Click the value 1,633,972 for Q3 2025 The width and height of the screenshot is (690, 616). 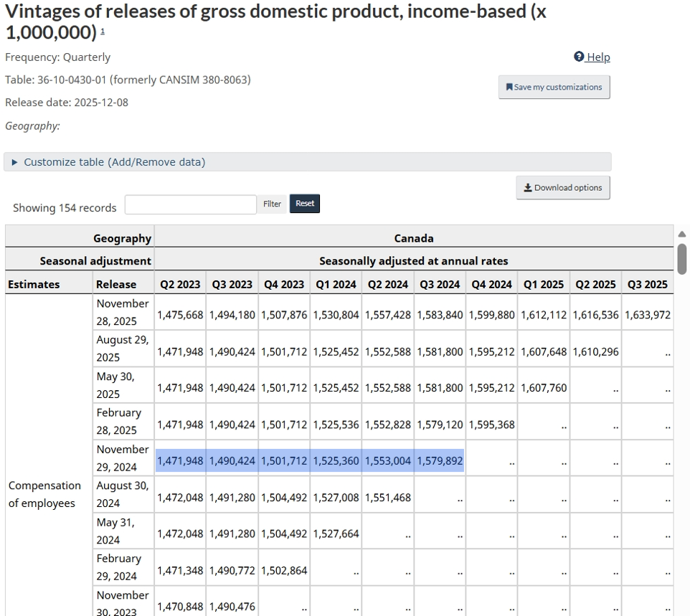coord(648,313)
